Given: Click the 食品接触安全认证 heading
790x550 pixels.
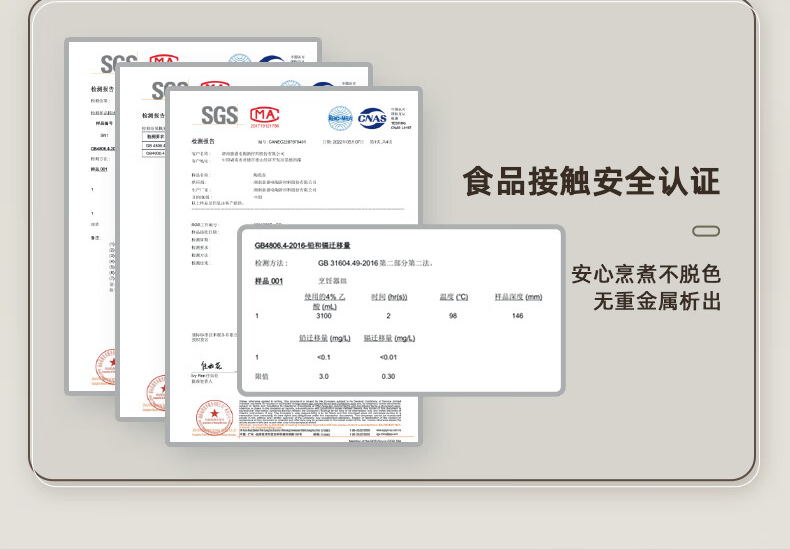Looking at the screenshot, I should (x=591, y=182).
